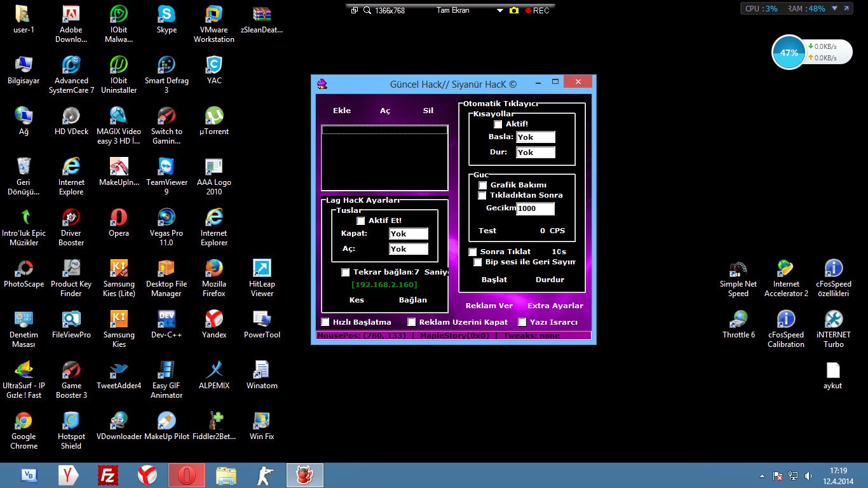Screen dimensions: 868x488
Task: Open Vegas Pro 11.0 desktop icon
Action: 166,227
